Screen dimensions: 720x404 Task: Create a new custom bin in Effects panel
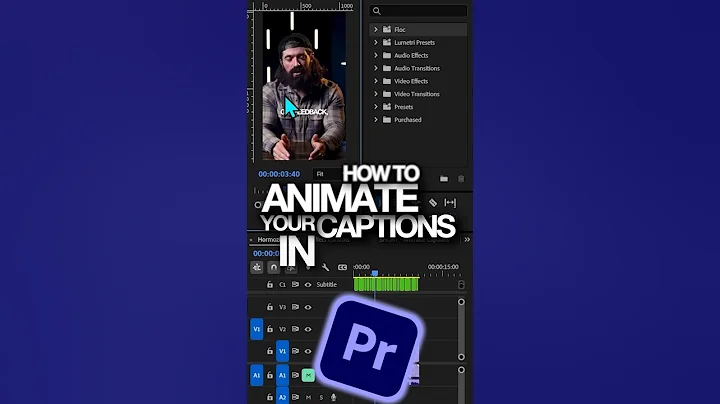click(444, 179)
